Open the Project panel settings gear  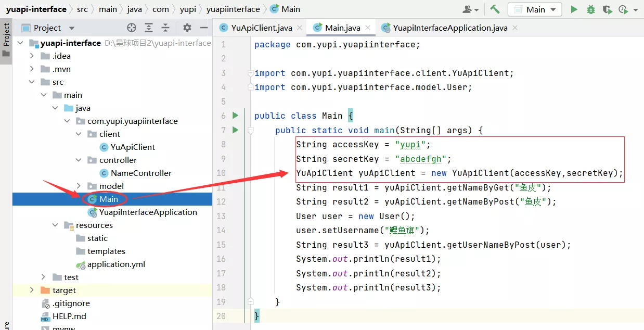[187, 28]
